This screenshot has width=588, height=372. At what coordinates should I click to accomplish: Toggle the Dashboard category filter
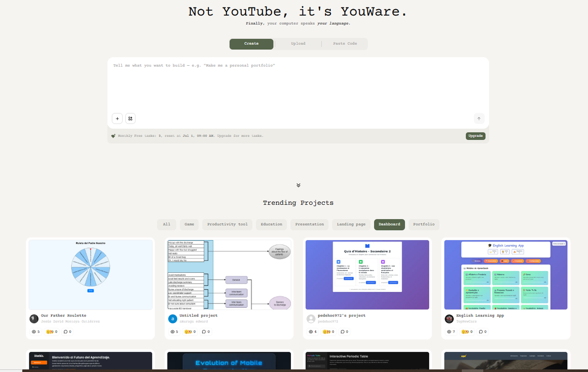pyautogui.click(x=389, y=224)
